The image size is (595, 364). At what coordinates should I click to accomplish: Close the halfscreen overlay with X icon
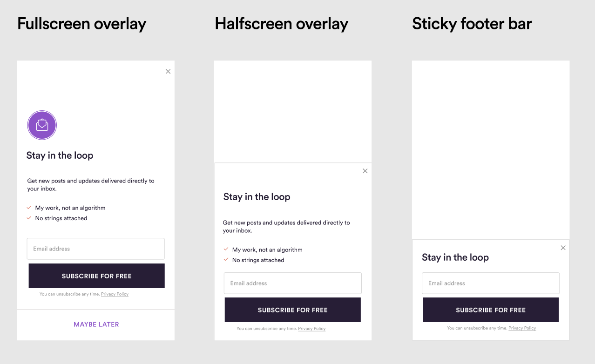point(365,171)
